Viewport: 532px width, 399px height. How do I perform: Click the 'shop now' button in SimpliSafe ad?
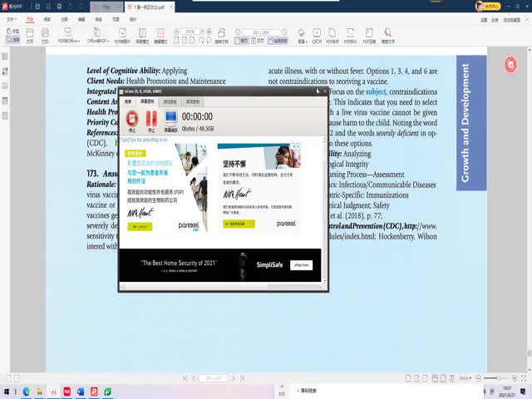pos(301,265)
